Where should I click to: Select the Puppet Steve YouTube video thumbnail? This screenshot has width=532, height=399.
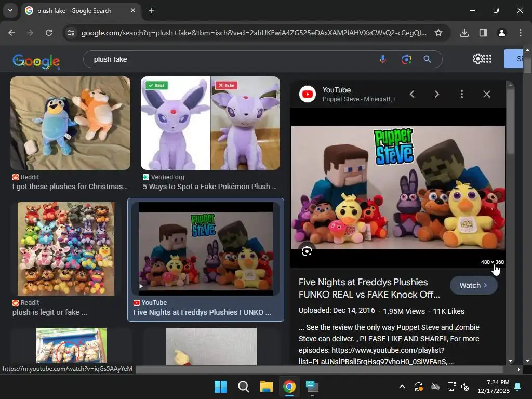click(x=206, y=249)
